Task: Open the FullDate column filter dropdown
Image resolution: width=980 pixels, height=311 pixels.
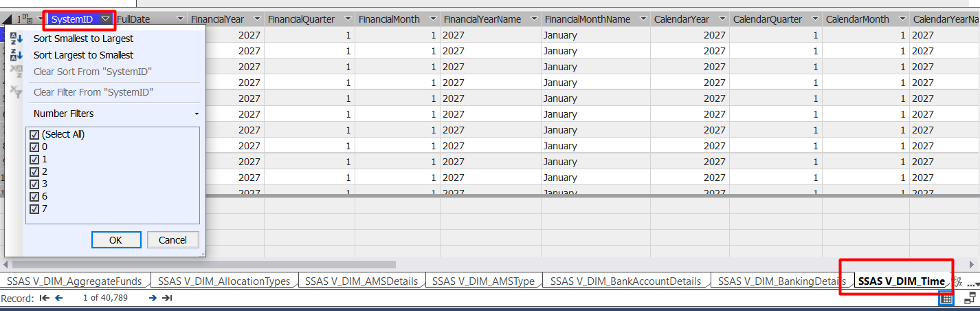Action: 180,19
